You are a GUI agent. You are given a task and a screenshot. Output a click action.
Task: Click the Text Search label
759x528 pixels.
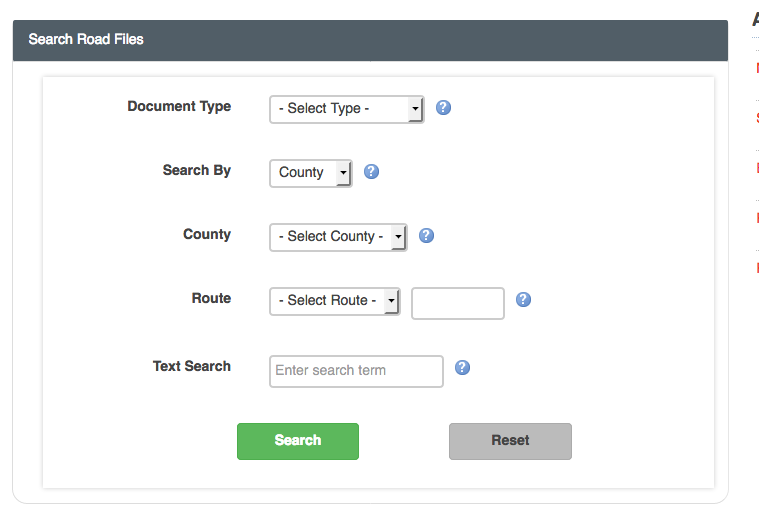(x=191, y=366)
